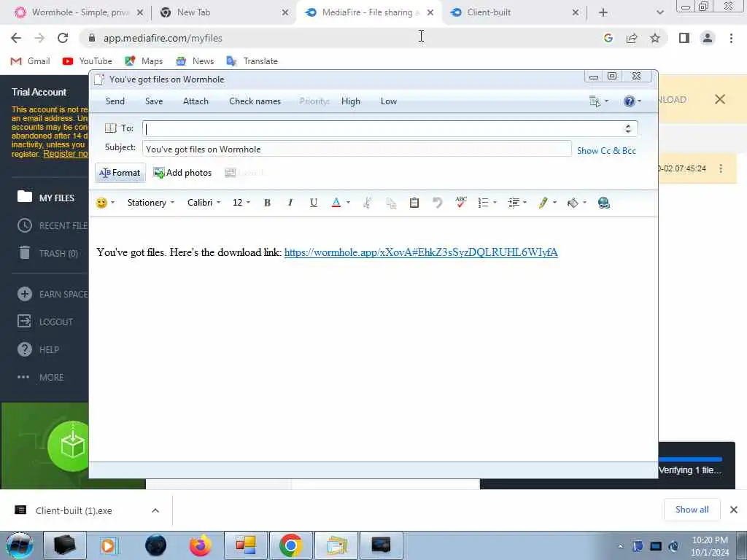The height and width of the screenshot is (560, 747).
Task: Toggle italic formatting
Action: (290, 203)
